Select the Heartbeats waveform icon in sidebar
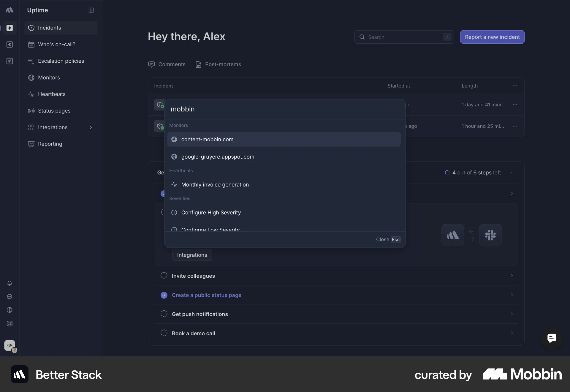This screenshot has height=392, width=570. click(x=31, y=94)
